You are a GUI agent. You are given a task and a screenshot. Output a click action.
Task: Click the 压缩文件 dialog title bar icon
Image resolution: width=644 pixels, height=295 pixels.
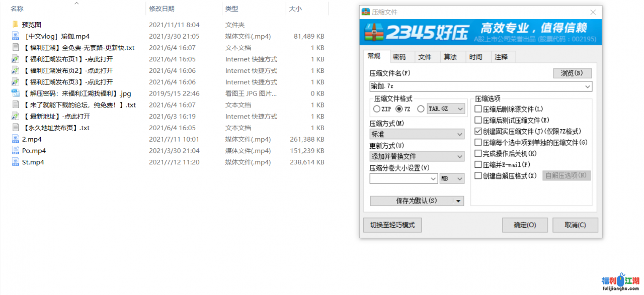(x=365, y=12)
